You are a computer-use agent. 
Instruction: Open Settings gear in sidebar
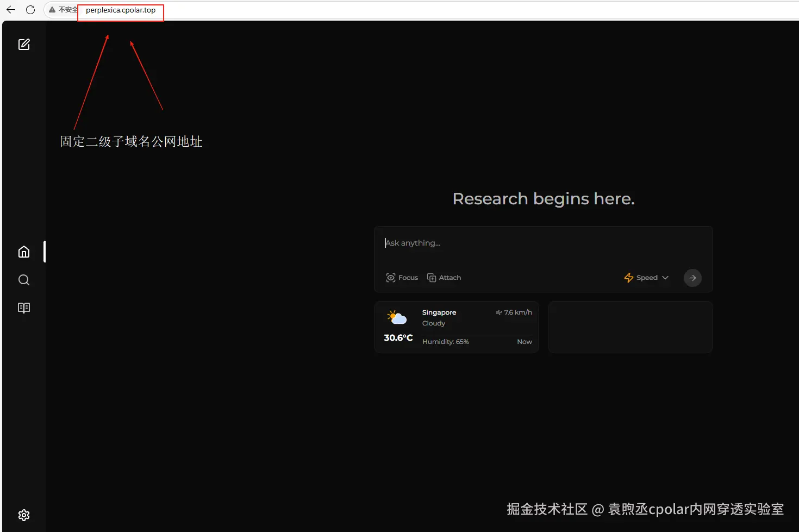[x=24, y=515]
